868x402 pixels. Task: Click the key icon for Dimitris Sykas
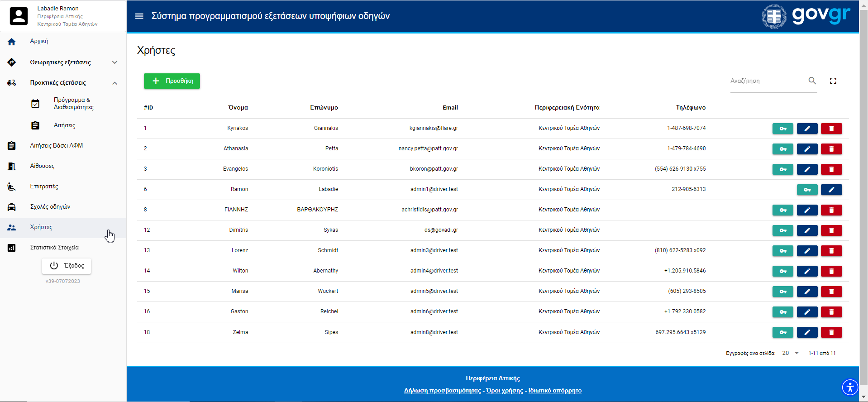(782, 230)
